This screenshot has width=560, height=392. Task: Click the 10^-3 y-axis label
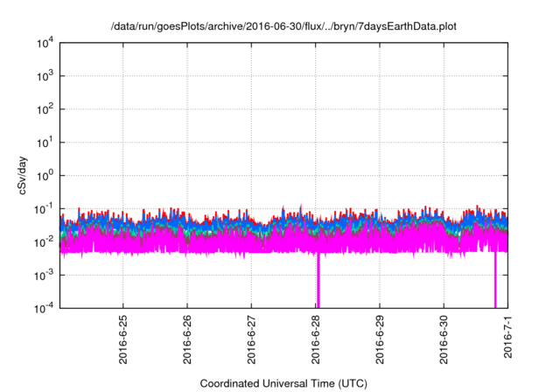(44, 276)
